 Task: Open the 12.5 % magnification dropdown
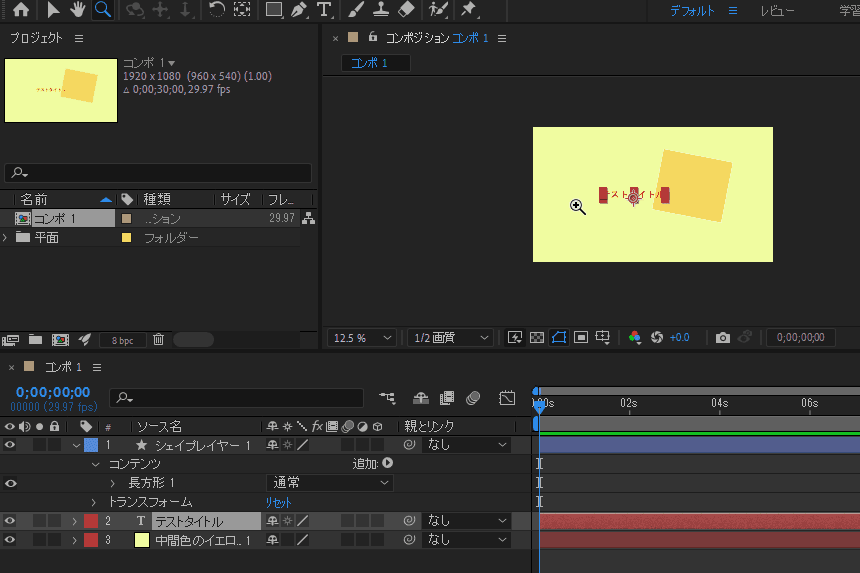pyautogui.click(x=362, y=338)
